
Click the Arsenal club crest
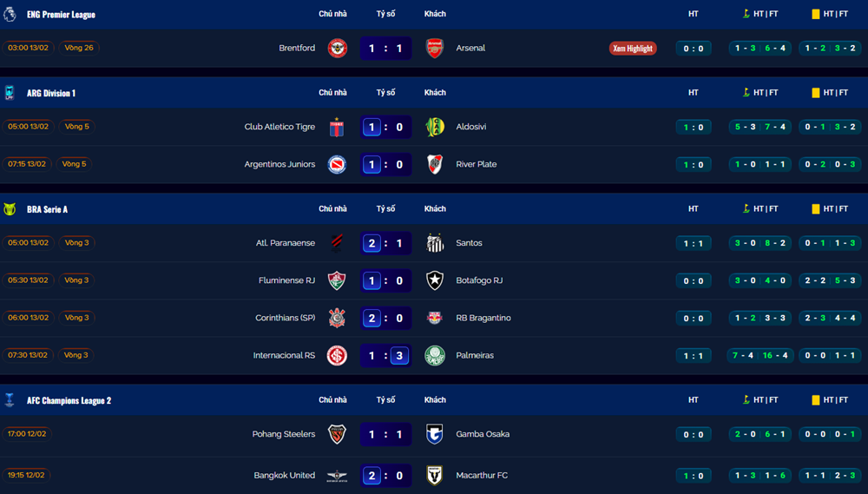435,49
